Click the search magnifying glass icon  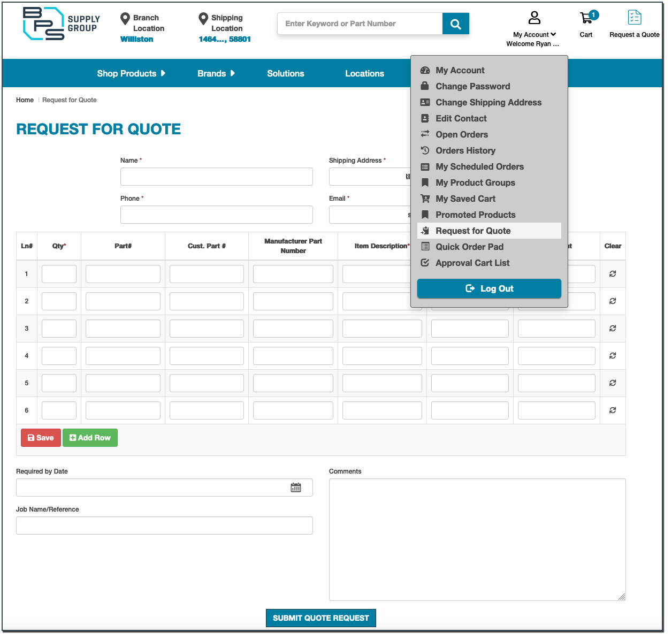pyautogui.click(x=455, y=23)
